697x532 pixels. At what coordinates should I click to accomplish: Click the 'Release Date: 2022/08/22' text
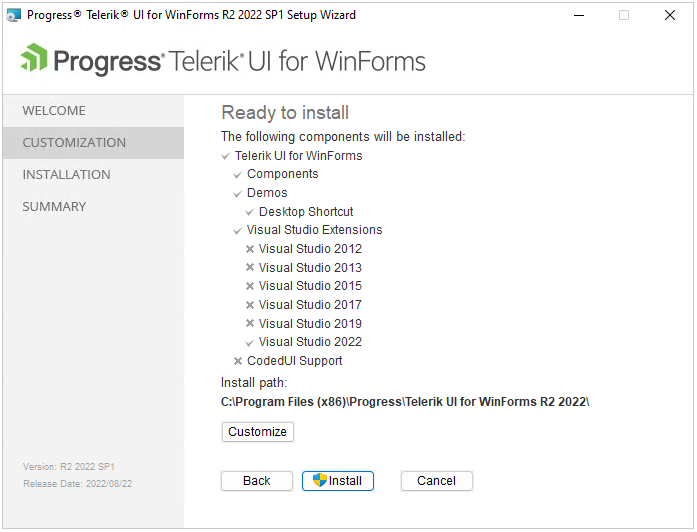[78, 484]
